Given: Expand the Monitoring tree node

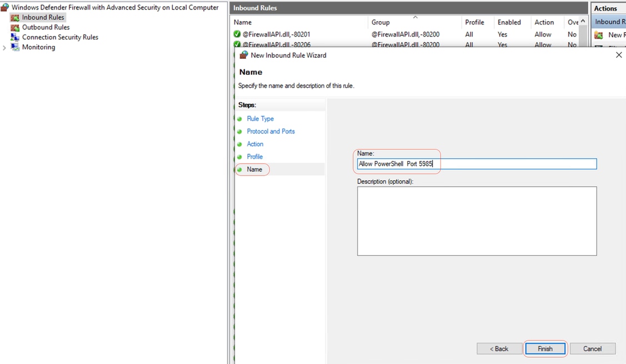Looking at the screenshot, I should [4, 48].
